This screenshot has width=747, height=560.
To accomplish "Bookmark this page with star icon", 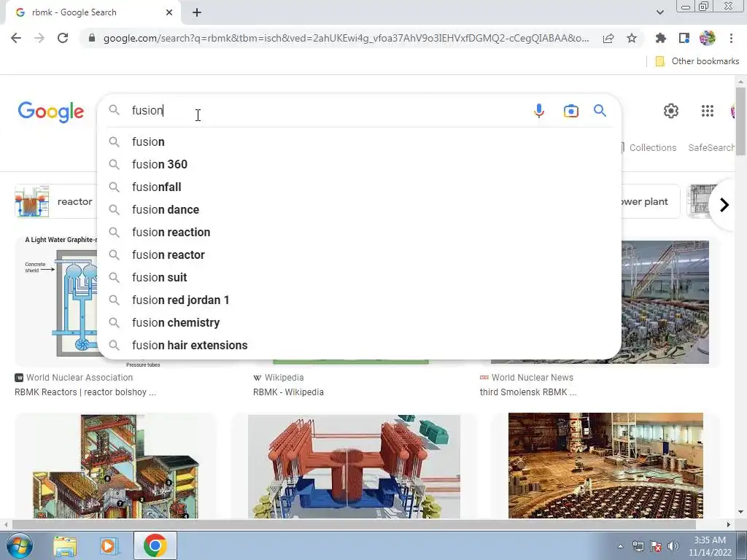I will pyautogui.click(x=632, y=38).
